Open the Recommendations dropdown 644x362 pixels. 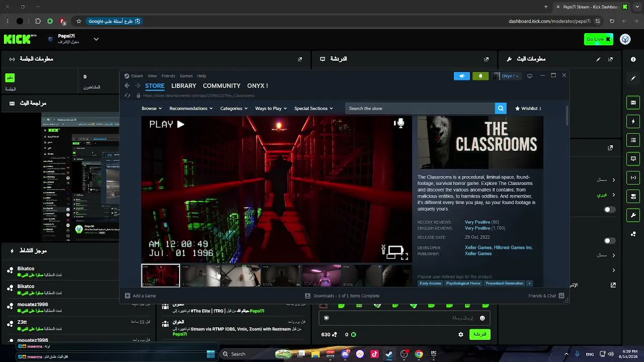[191, 108]
